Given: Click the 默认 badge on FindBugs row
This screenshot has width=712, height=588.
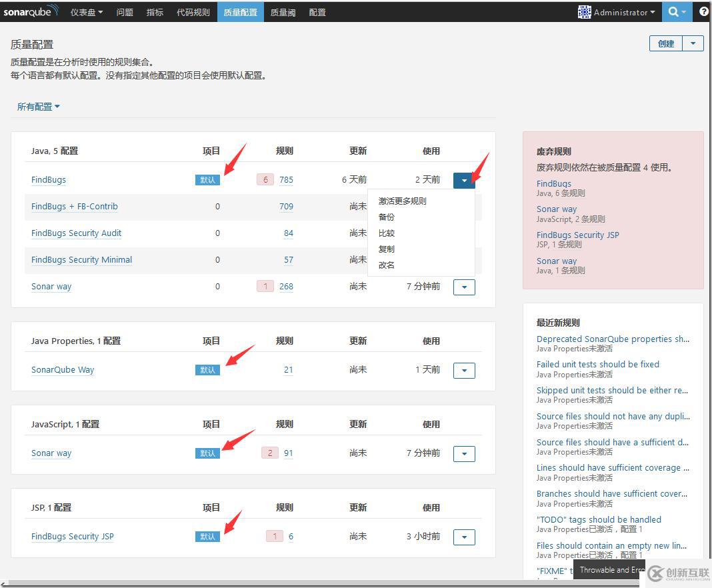Looking at the screenshot, I should [207, 180].
